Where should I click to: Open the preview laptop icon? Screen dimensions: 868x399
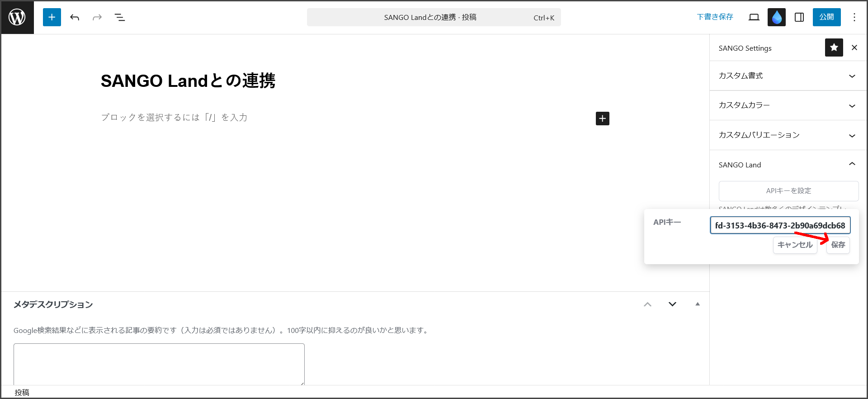754,17
